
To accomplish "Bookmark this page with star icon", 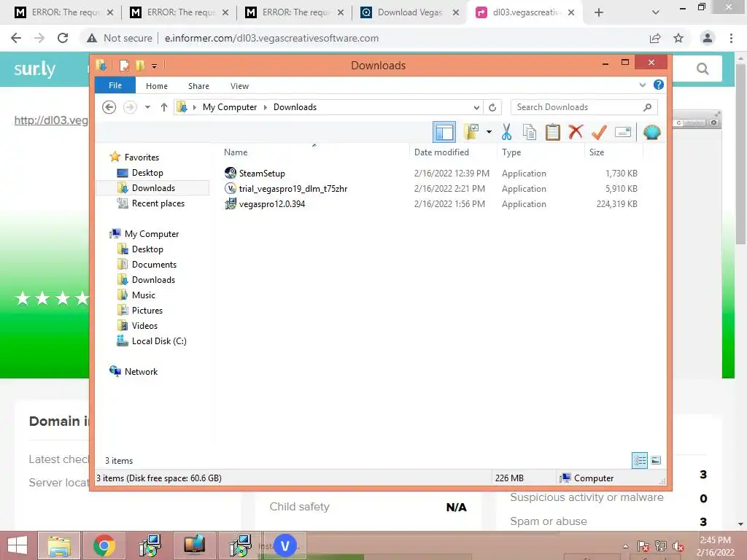I will pos(678,38).
